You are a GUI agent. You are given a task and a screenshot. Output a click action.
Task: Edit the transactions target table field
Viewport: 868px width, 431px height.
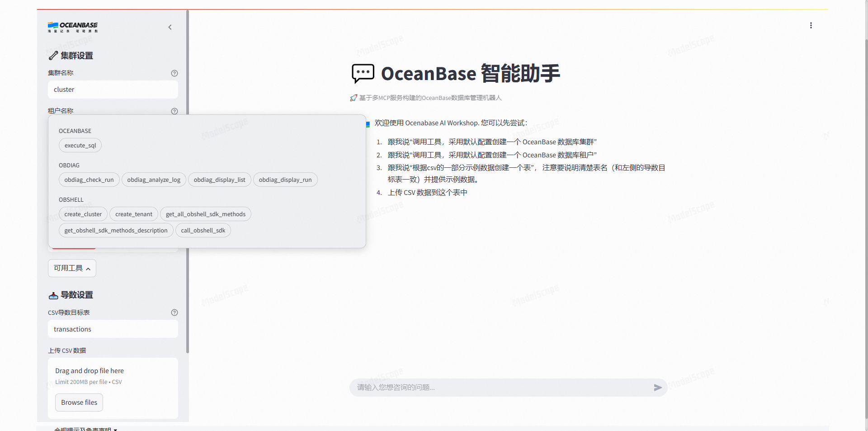[x=113, y=329]
